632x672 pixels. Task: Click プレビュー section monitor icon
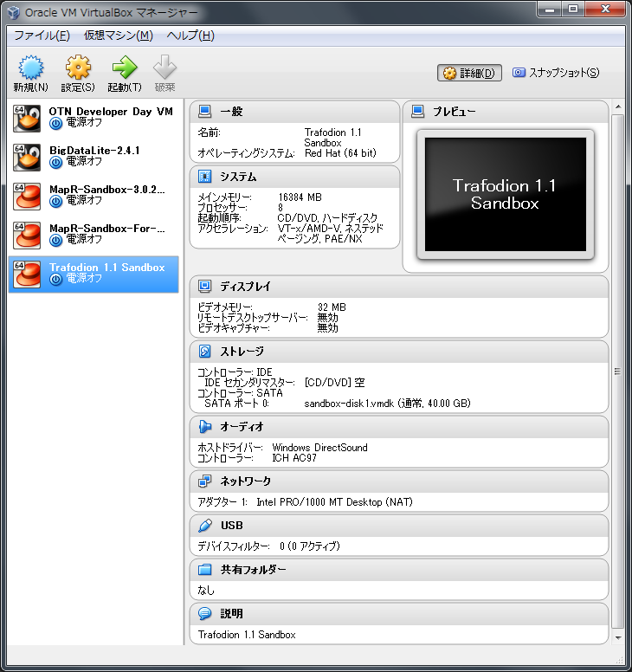pos(417,112)
